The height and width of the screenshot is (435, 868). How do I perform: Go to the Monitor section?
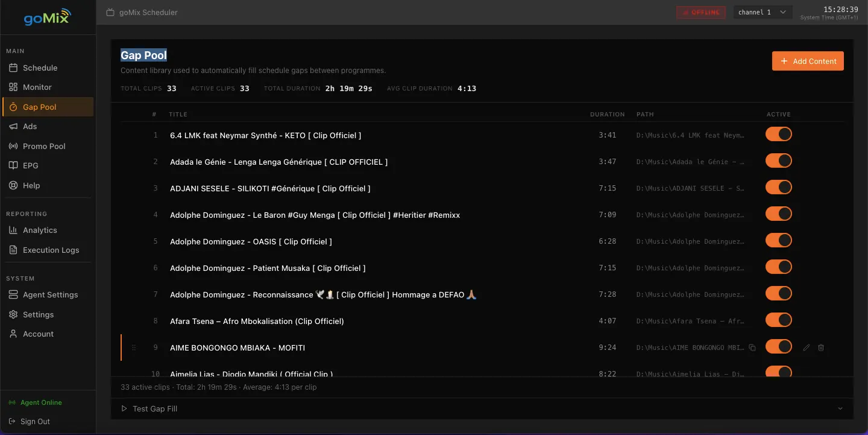(48, 87)
